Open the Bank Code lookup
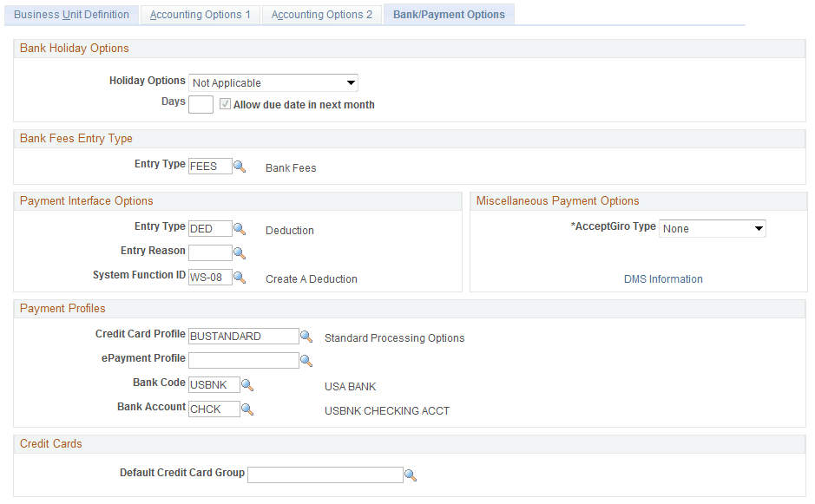Viewport: 815px width, 504px height. coord(247,384)
